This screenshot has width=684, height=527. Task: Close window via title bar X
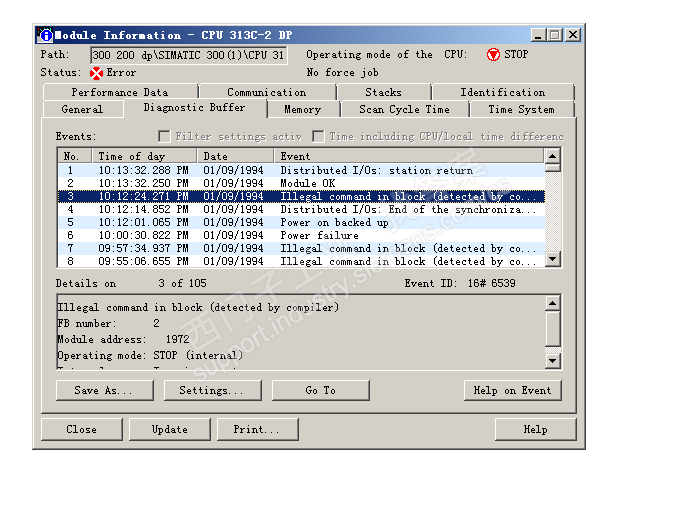click(x=573, y=35)
